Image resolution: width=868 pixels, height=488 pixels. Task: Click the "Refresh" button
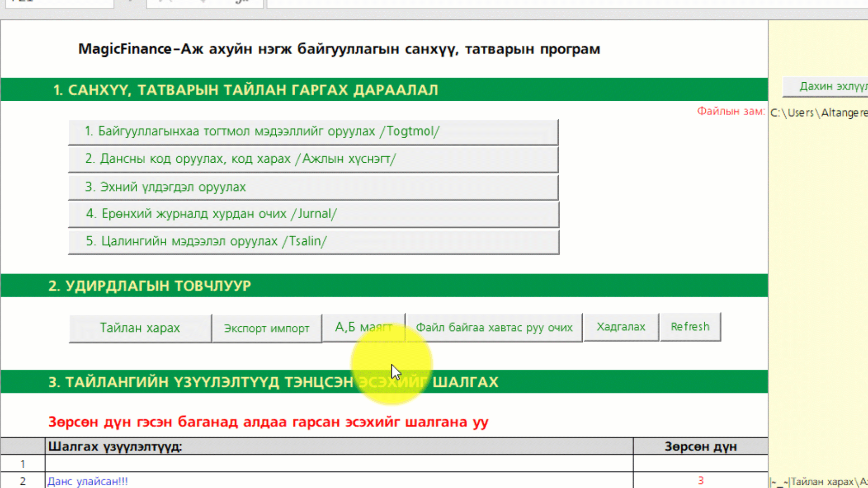[x=690, y=326]
